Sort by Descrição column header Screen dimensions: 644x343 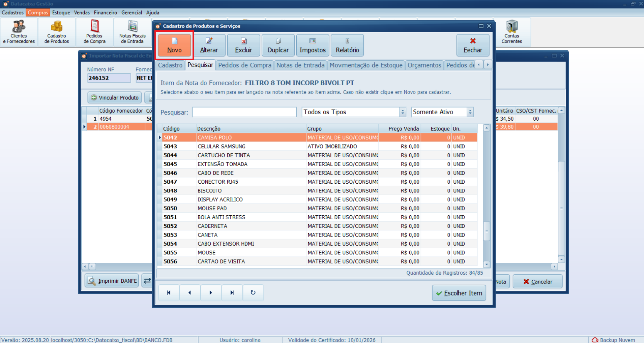(251, 129)
